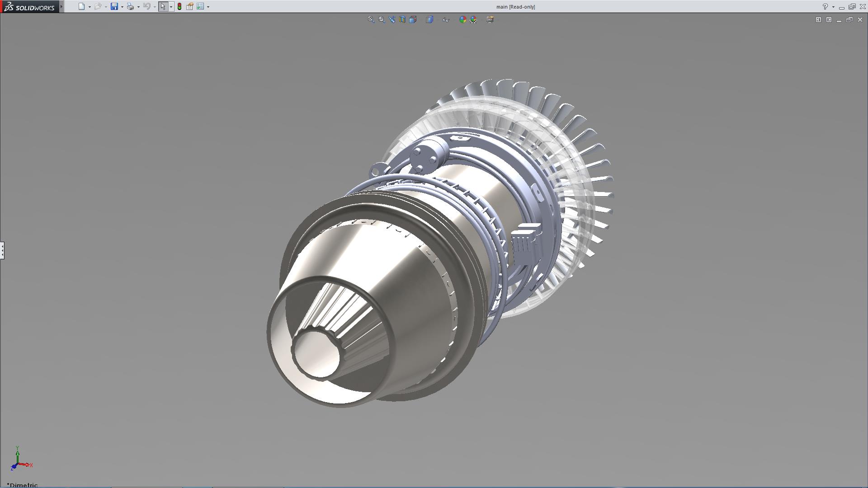Activate the Section View tool
868x488 pixels.
click(x=402, y=19)
